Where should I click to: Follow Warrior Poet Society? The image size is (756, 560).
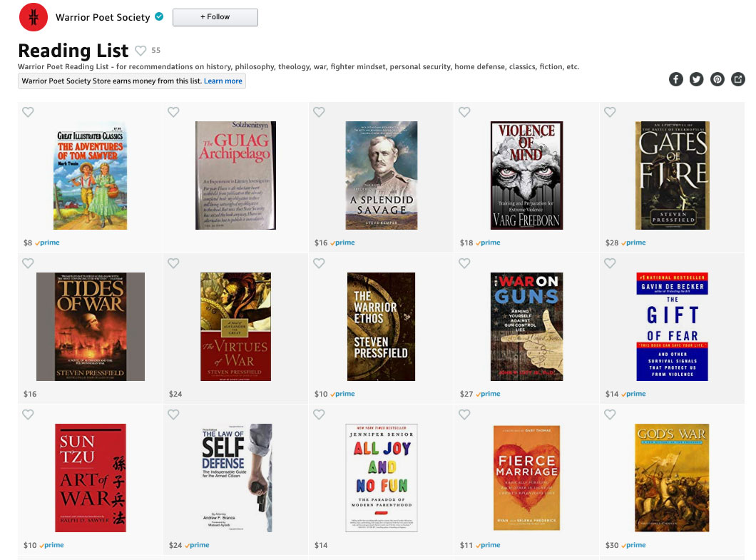point(215,17)
